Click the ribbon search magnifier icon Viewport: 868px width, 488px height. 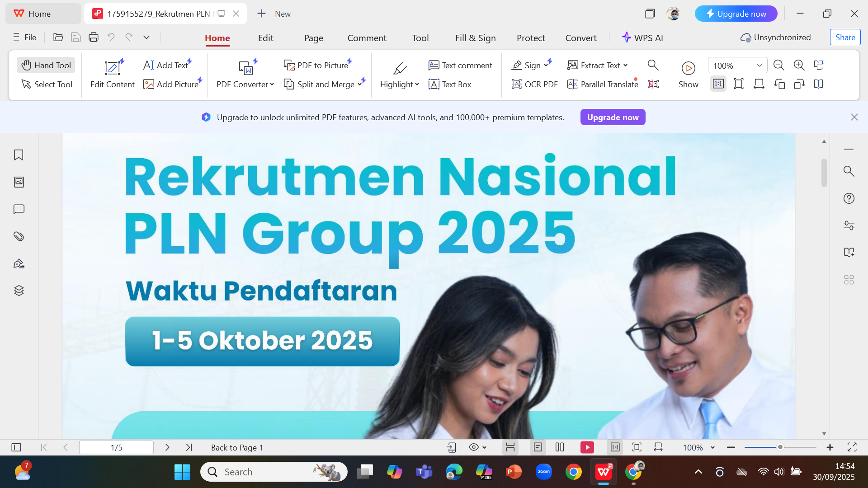tap(653, 65)
